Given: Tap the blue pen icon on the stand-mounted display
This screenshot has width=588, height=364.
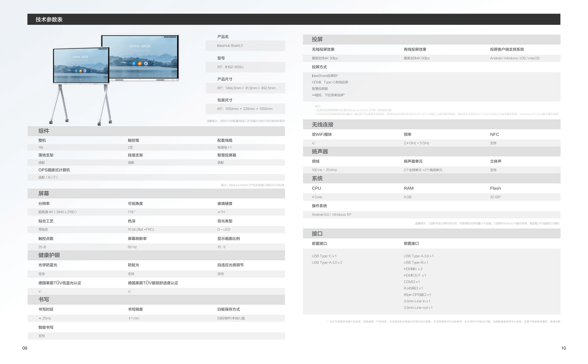Looking at the screenshot, I should [76, 71].
